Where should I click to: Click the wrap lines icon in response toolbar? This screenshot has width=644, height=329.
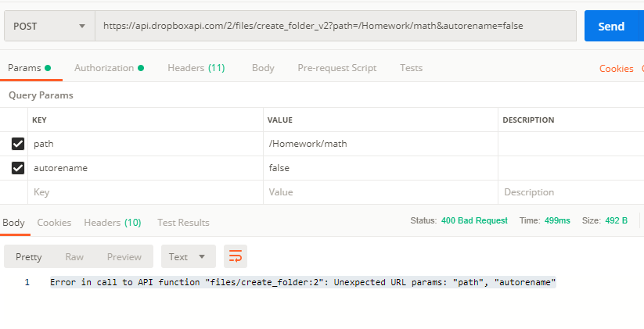(236, 256)
